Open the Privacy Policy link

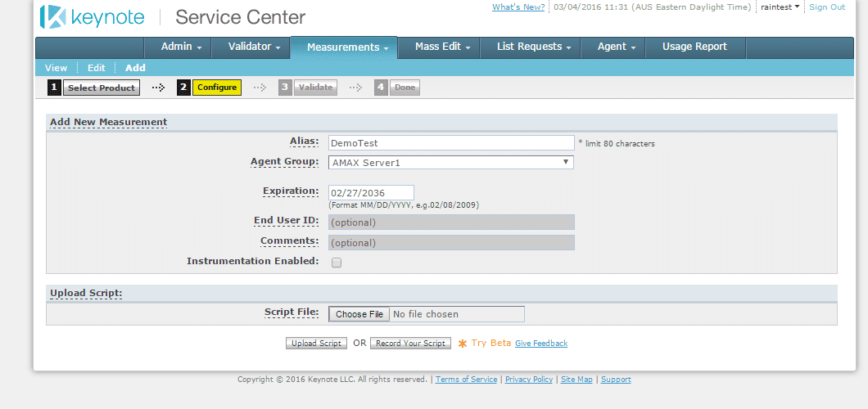point(529,380)
